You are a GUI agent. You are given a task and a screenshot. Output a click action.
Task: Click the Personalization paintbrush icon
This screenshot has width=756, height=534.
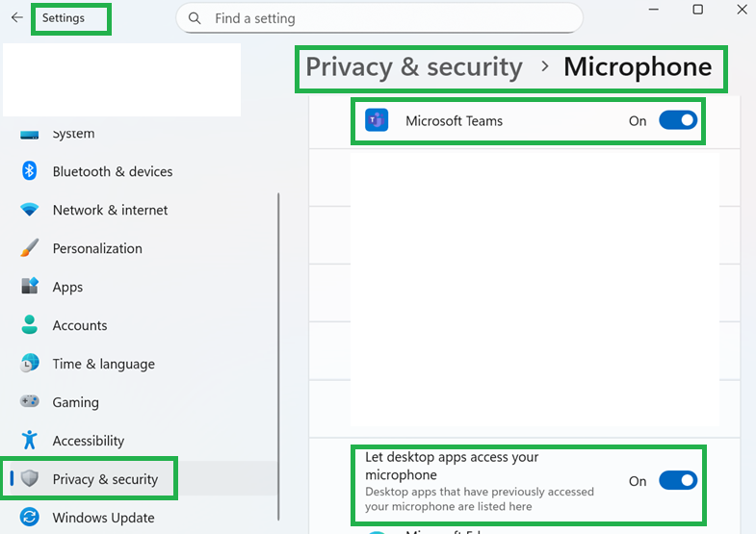coord(30,248)
